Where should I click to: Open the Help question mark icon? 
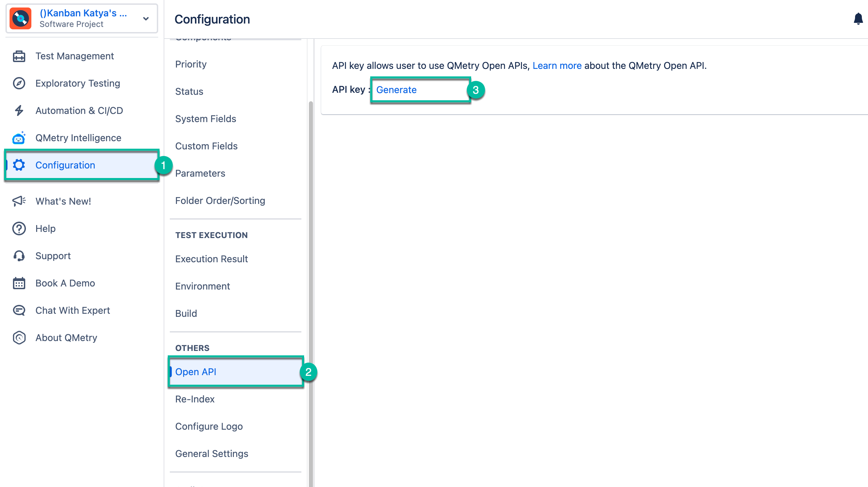click(x=19, y=228)
